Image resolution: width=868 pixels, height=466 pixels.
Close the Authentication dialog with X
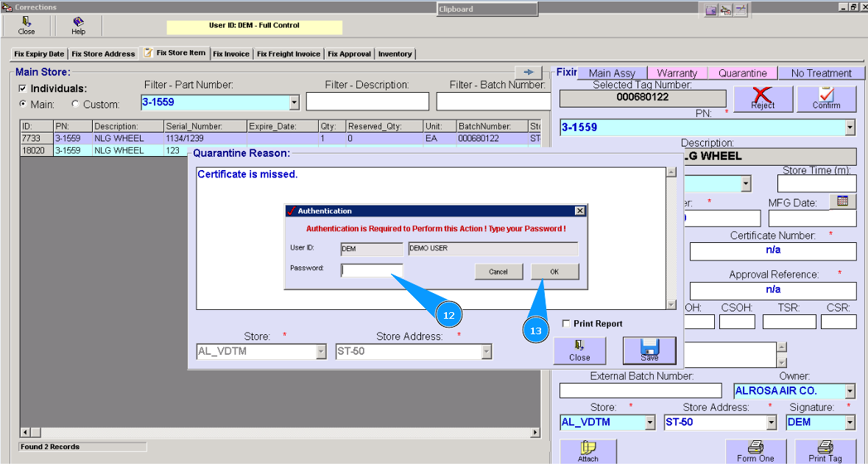(579, 211)
